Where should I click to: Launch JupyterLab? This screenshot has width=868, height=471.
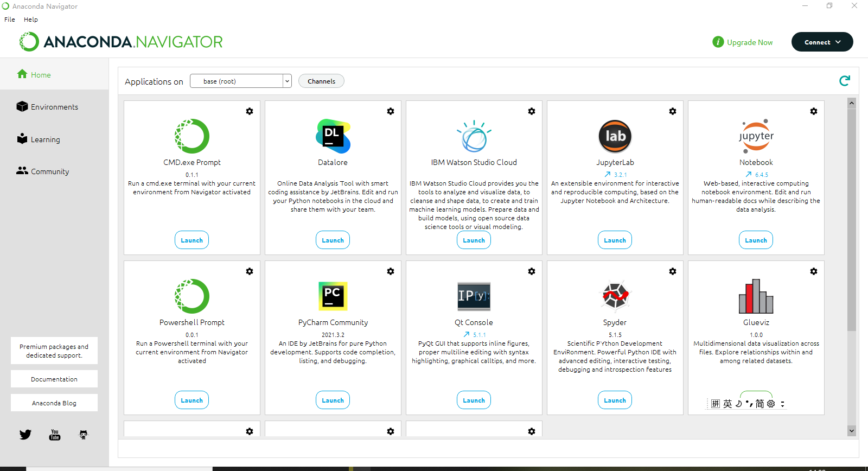[615, 240]
